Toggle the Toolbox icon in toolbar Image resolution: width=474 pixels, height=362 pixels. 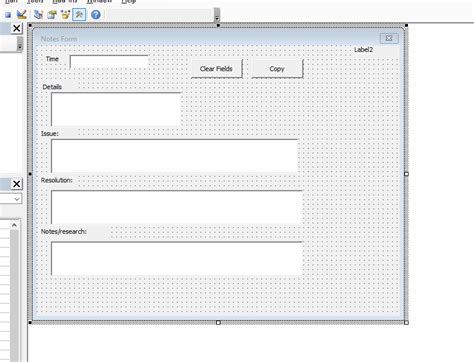click(x=79, y=14)
